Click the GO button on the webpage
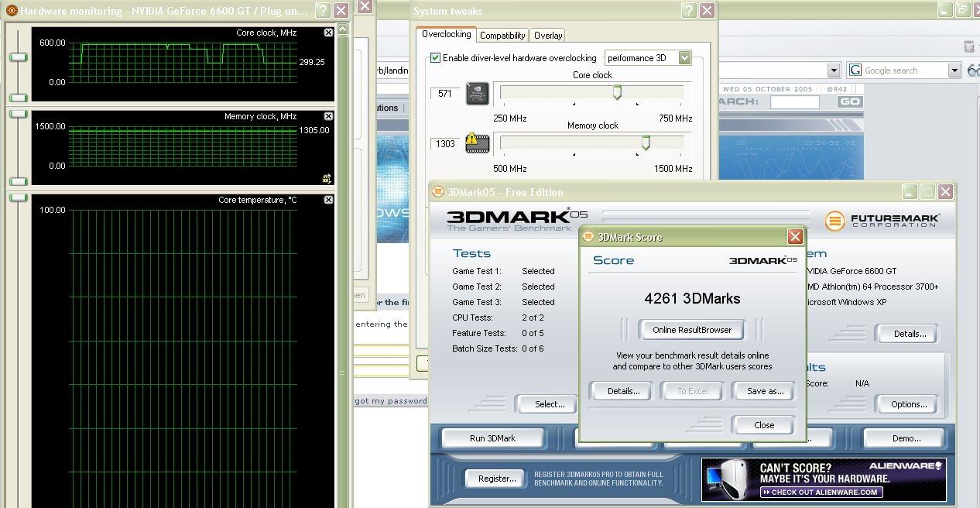Viewport: 980px width, 508px height. pos(850,101)
